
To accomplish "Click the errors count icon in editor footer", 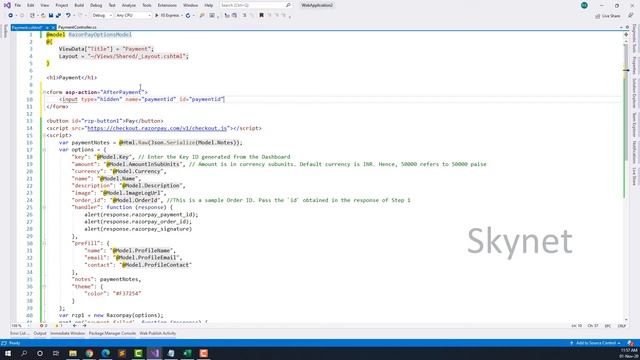I will coord(43,326).
